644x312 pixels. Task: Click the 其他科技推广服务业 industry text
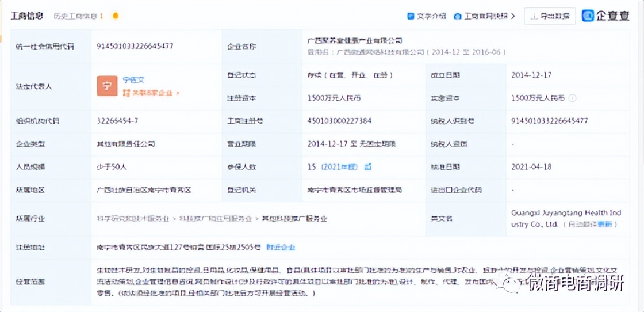coord(294,219)
